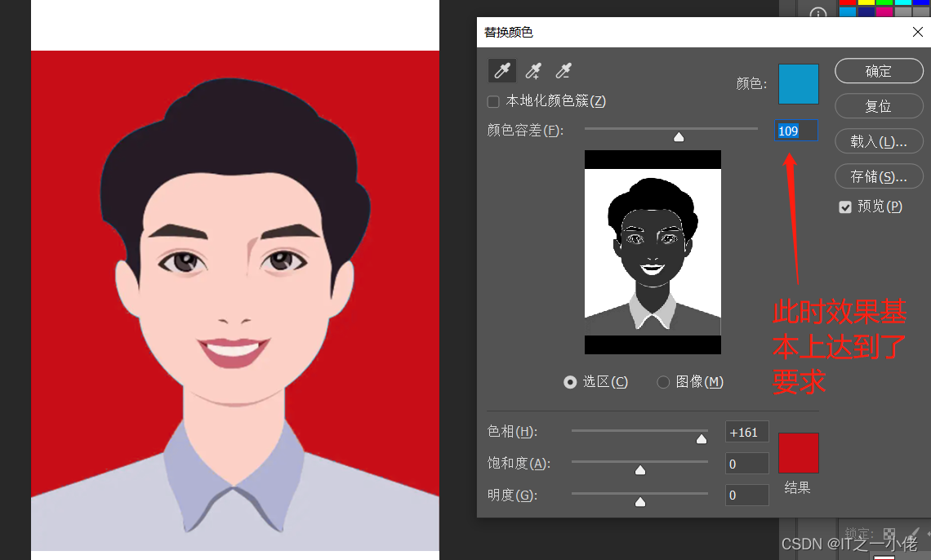Open the red 结果 result color swatch
This screenshot has height=560, width=931.
(799, 453)
